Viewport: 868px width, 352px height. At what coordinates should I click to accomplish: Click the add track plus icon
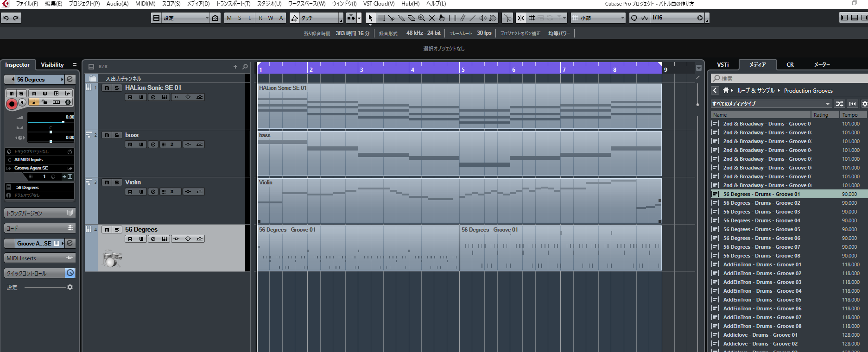click(235, 67)
